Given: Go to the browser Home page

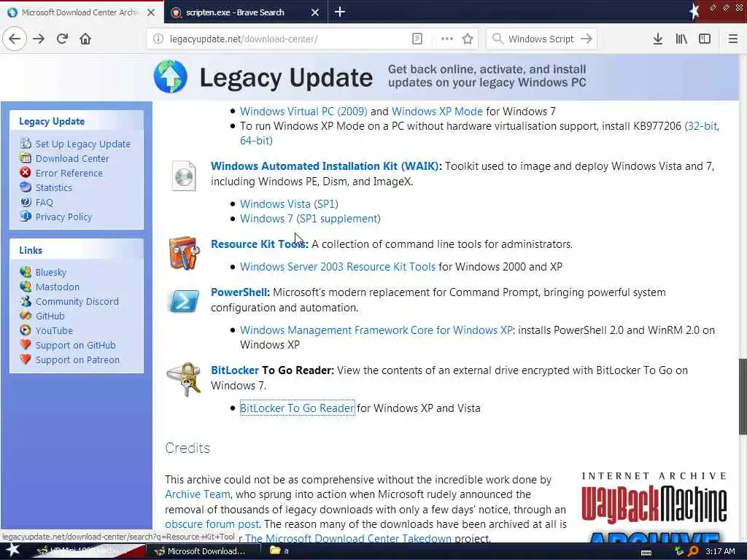Looking at the screenshot, I should [85, 39].
